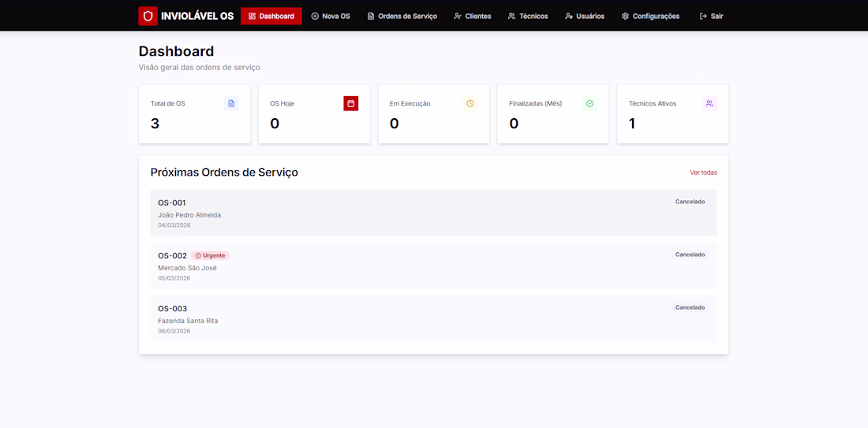Click the red calendar icon on OS Hoje card
The height and width of the screenshot is (428, 868).
click(x=351, y=103)
